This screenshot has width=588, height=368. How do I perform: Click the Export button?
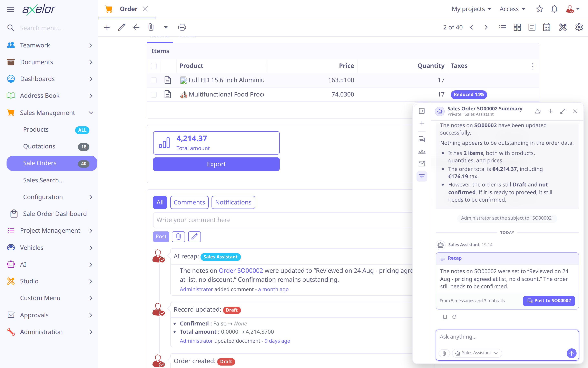(x=216, y=164)
